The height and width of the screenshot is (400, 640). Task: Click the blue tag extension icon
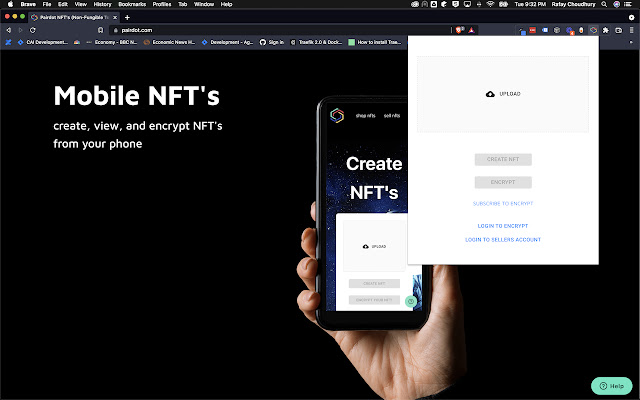545,30
